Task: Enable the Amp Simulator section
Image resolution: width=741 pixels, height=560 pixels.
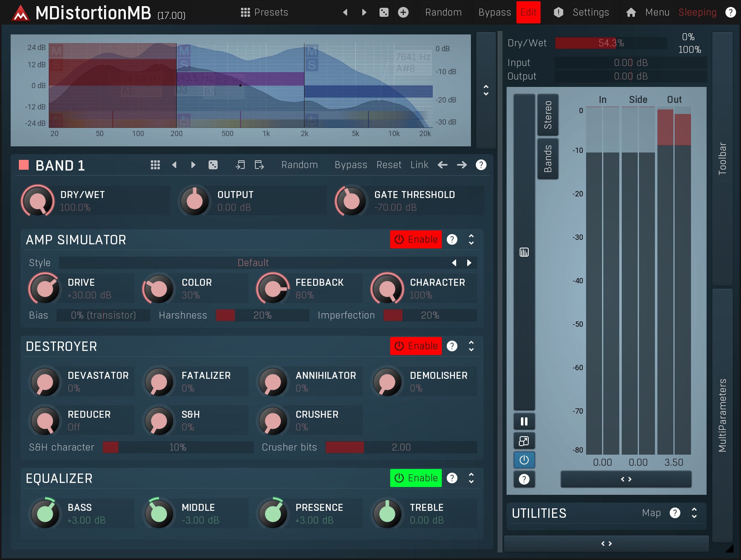Action: pos(416,239)
